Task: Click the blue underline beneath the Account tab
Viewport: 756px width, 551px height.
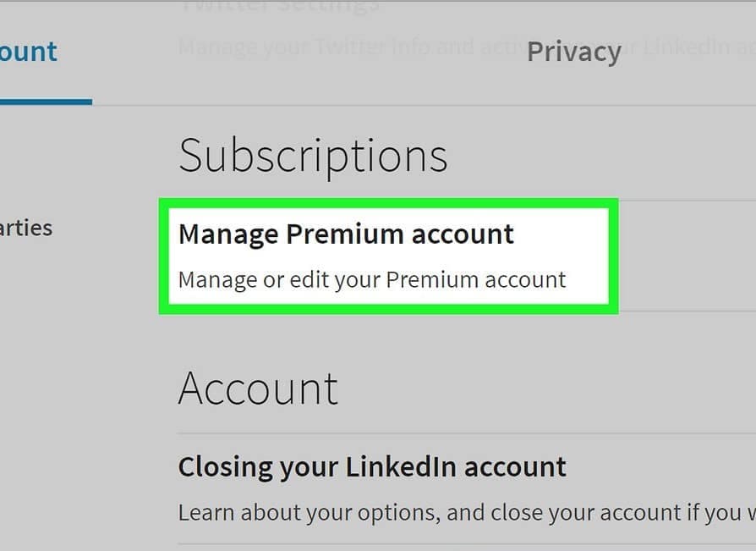Action: (x=46, y=102)
